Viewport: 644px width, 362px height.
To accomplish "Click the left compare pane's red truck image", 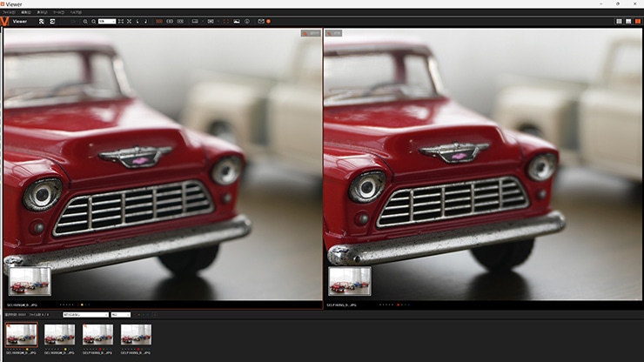I will 163,164.
